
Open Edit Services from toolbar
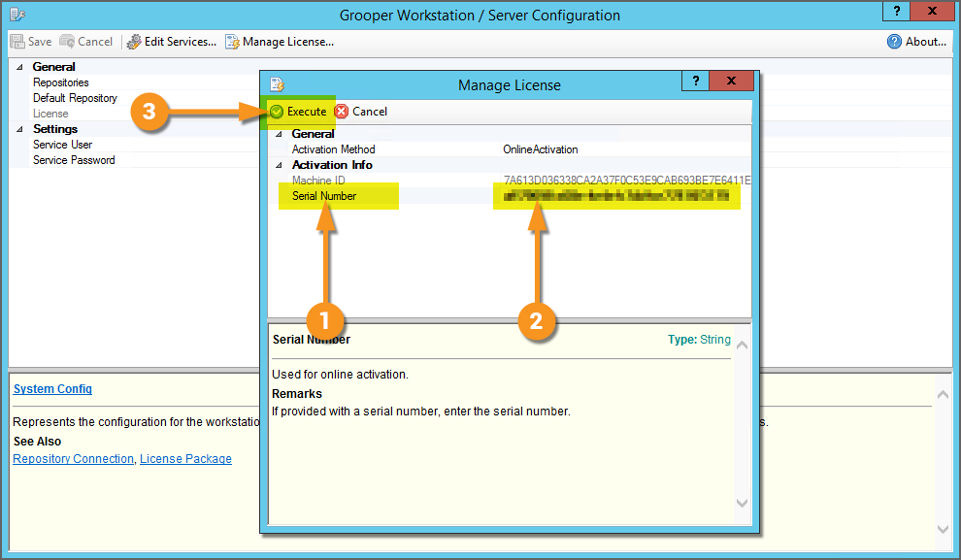(x=172, y=42)
